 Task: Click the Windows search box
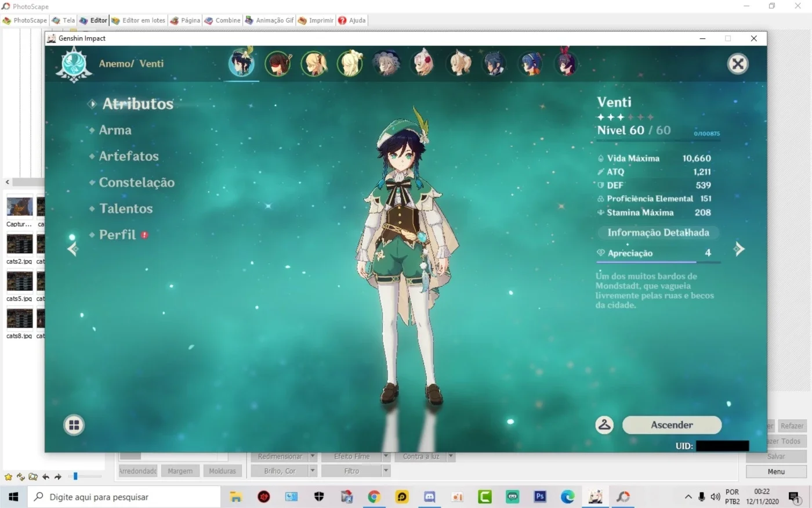[124, 497]
